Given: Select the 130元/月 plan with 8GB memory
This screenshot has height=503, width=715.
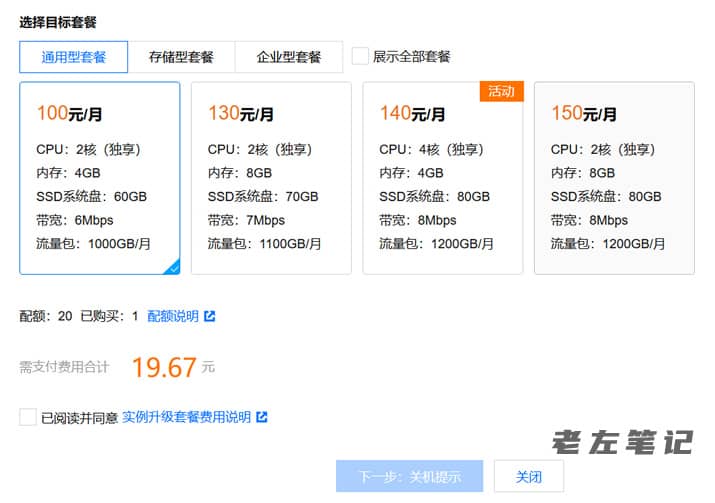Looking at the screenshot, I should (x=271, y=178).
